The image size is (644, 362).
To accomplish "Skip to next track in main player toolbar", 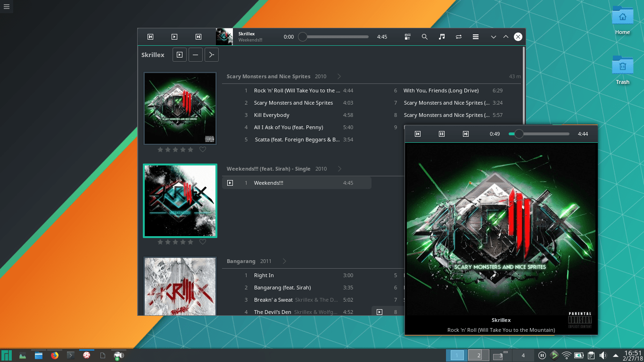I will point(198,37).
